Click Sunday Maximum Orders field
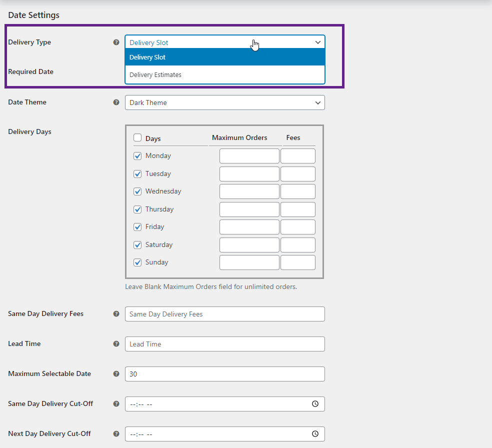Viewport: 492px width, 448px height. click(249, 262)
